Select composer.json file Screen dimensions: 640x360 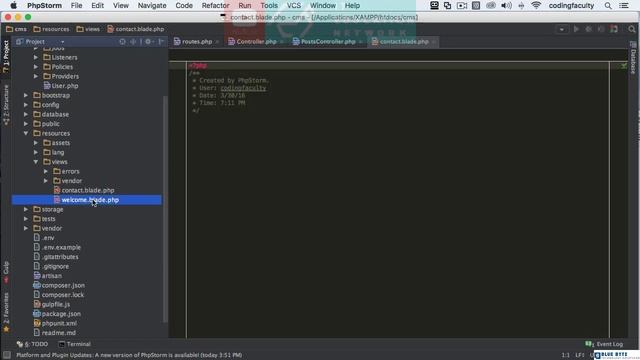tap(59, 285)
